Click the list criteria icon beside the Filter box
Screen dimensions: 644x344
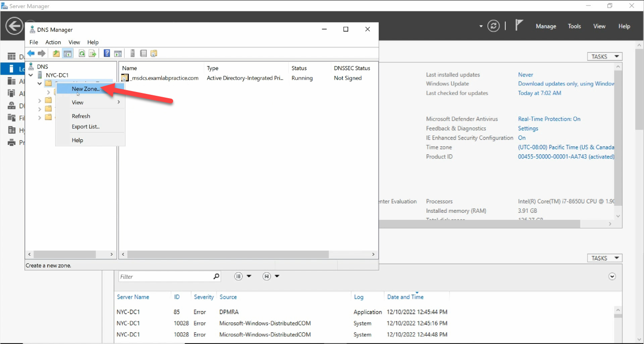239,277
